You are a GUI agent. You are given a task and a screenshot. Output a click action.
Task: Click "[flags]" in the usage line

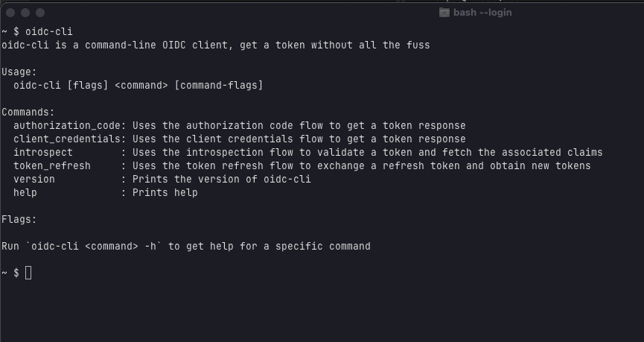(88, 85)
